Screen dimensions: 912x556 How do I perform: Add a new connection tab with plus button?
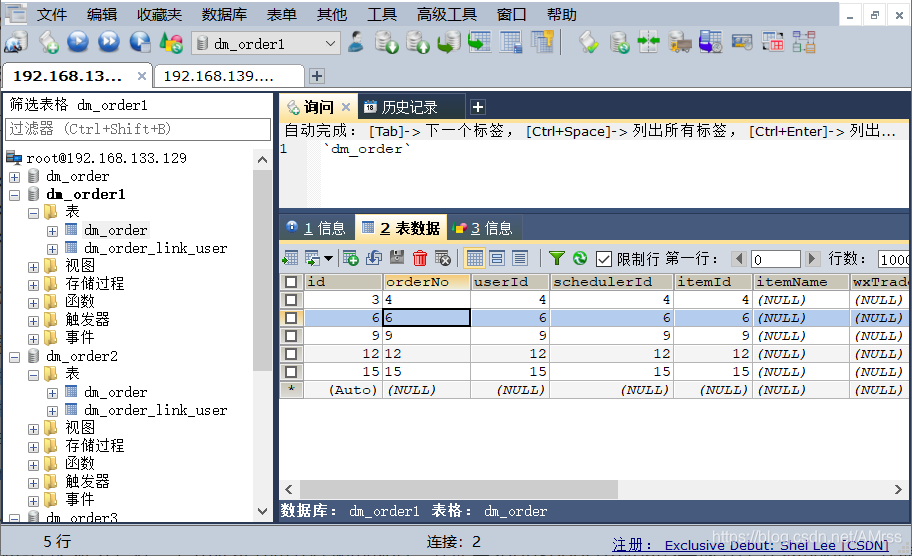(x=316, y=76)
